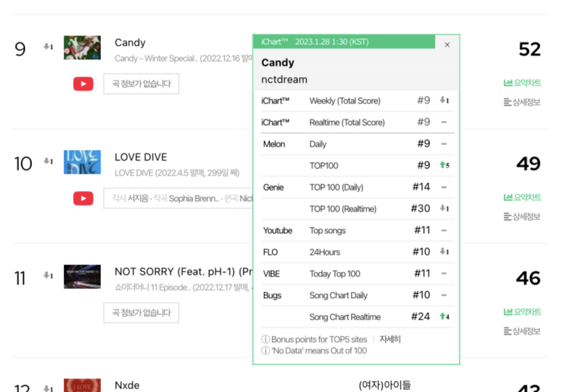Open NOT SORRY album thumbnail
The height and width of the screenshot is (392, 565).
coord(82,277)
